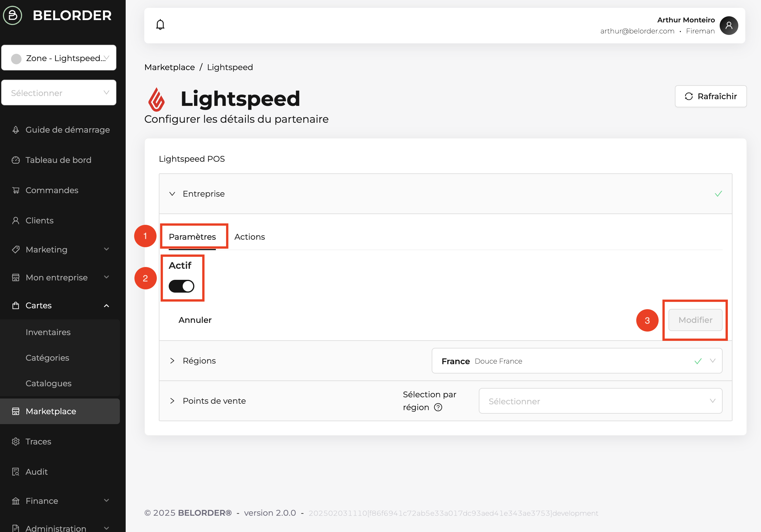Click the help icon next to Sélection par région
The width and height of the screenshot is (761, 532).
[x=438, y=407]
